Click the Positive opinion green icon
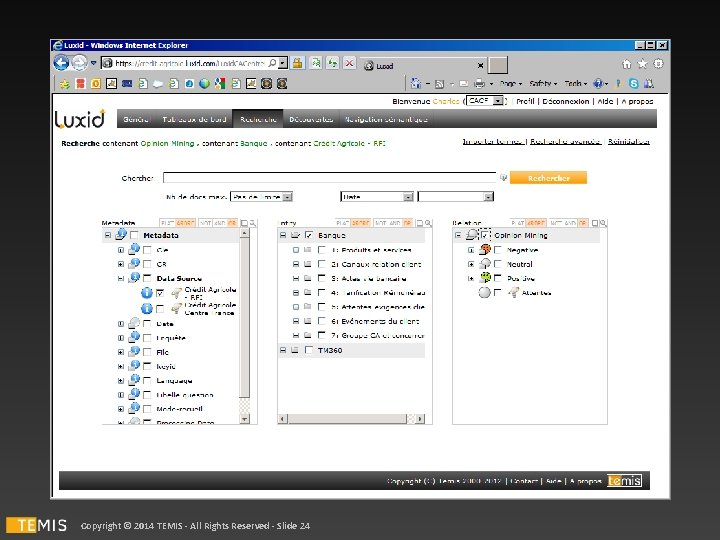 (x=485, y=278)
